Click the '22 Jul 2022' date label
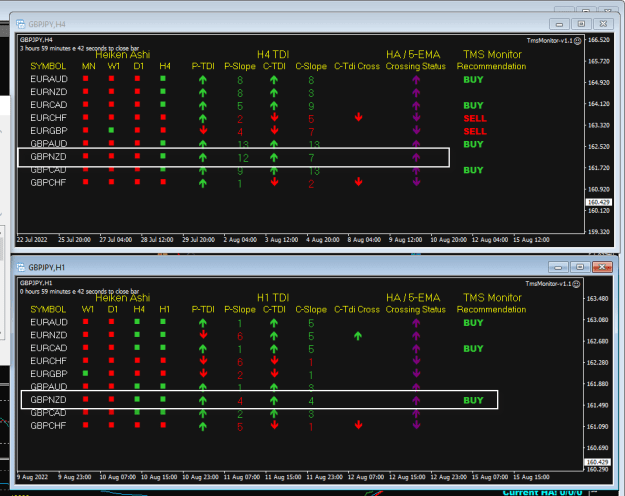This screenshot has width=625, height=496. coord(32,240)
